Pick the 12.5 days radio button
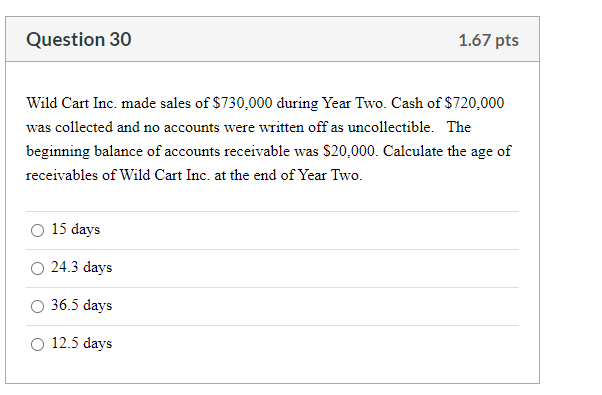Image resolution: width=602 pixels, height=395 pixels. (37, 344)
